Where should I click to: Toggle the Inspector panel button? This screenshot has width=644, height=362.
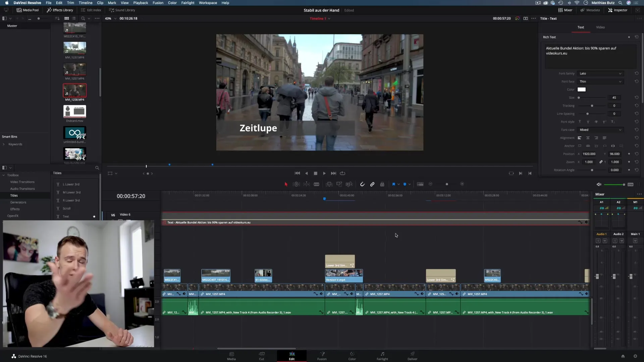click(618, 10)
